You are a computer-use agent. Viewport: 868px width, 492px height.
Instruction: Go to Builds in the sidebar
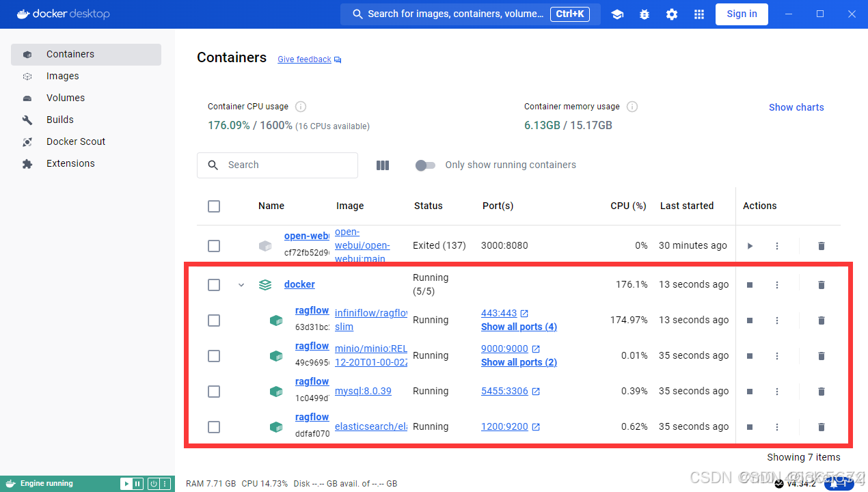point(86,120)
